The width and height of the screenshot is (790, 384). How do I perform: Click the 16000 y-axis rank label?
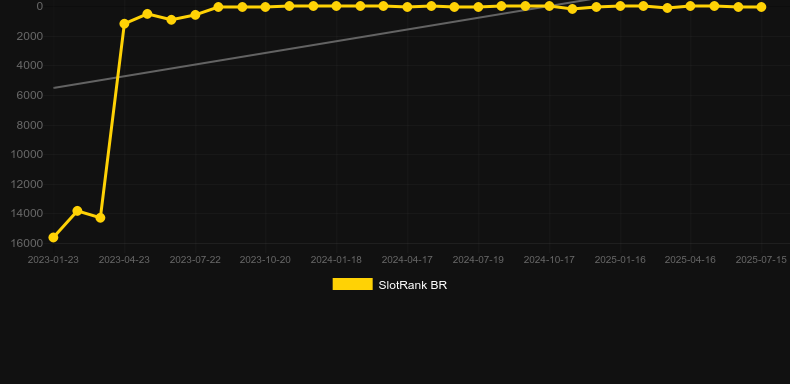click(x=27, y=243)
